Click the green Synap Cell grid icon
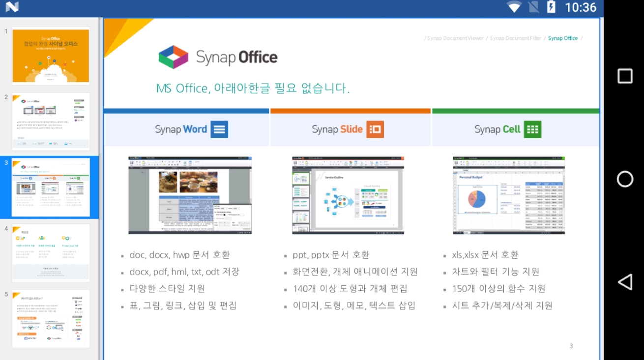This screenshot has height=360, width=644. pos(532,130)
